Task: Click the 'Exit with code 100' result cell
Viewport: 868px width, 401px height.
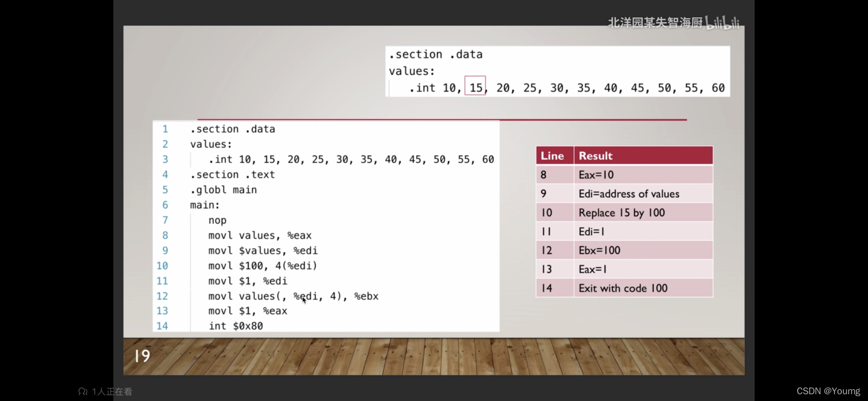Action: pyautogui.click(x=643, y=288)
